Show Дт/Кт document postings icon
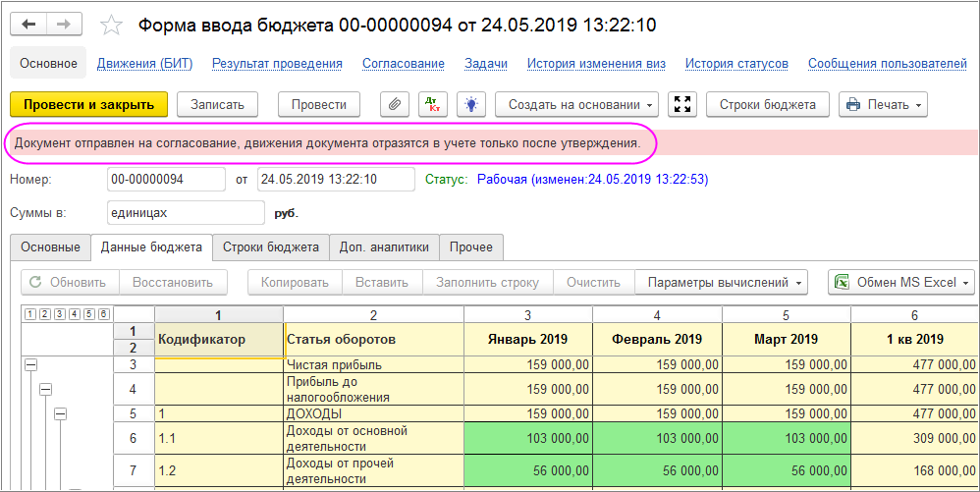This screenshot has width=980, height=492. coord(432,104)
